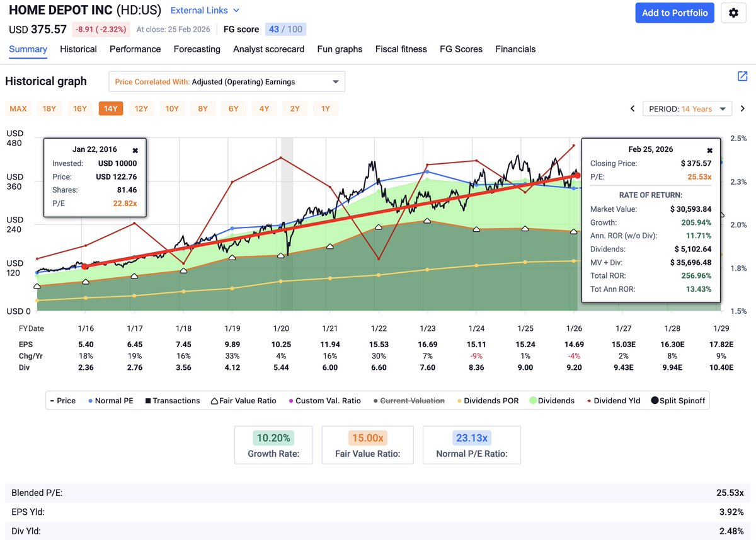Open the settings gear menu
The width and height of the screenshot is (756, 540).
(x=733, y=13)
